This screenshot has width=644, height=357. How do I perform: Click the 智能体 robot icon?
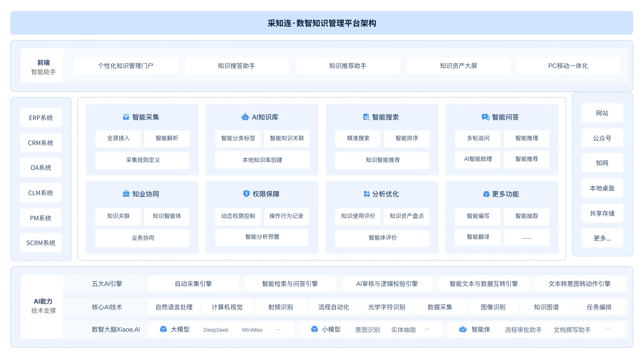point(463,329)
